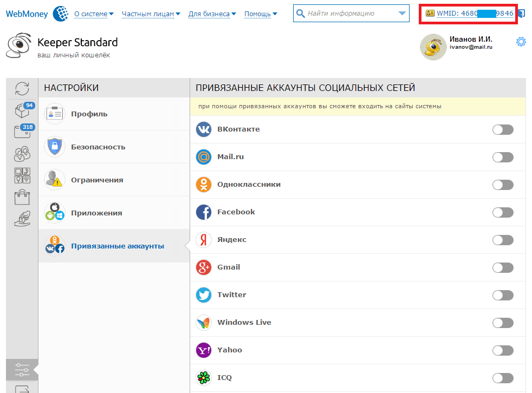The width and height of the screenshot is (532, 393).
Task: Click the ivanov@mail.ru email address
Action: (x=471, y=47)
